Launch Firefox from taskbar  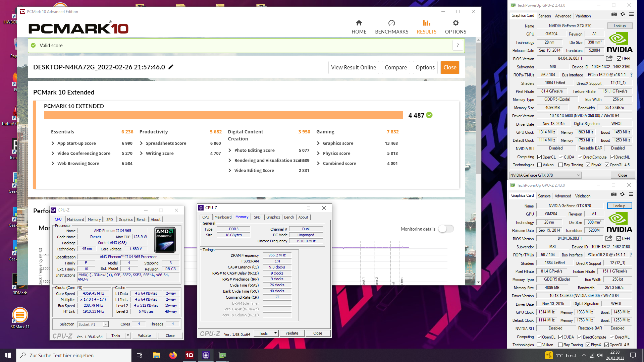coord(173,355)
